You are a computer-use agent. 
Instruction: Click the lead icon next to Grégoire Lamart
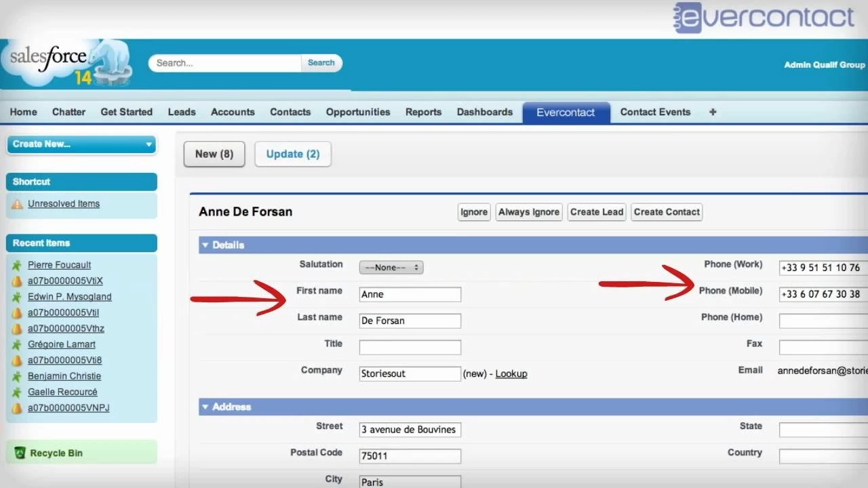click(17, 344)
